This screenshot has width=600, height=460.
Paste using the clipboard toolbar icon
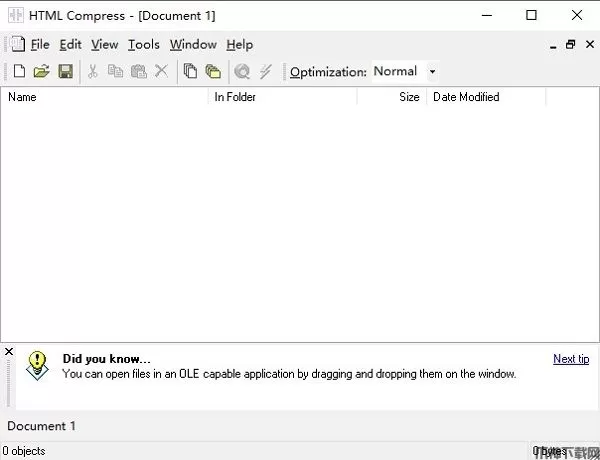[x=139, y=71]
